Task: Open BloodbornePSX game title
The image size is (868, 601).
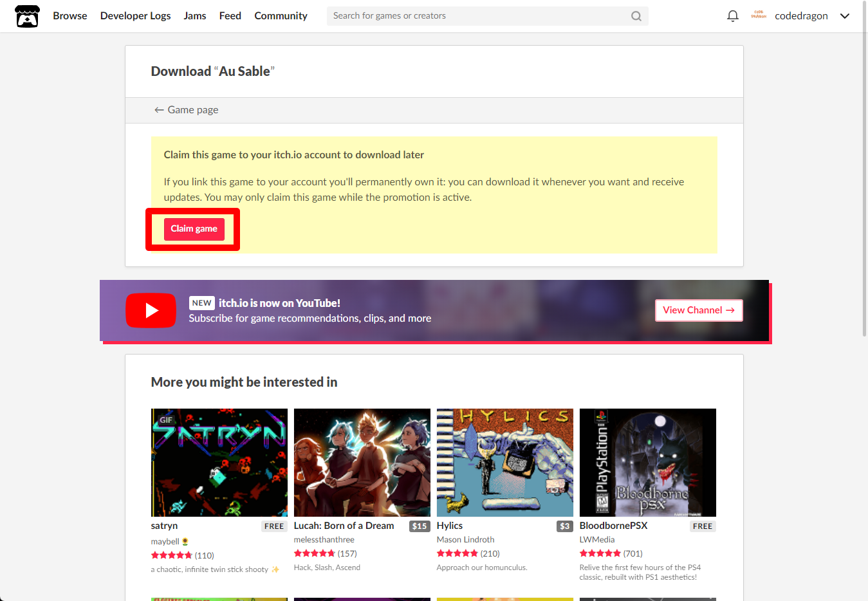Action: pyautogui.click(x=613, y=526)
